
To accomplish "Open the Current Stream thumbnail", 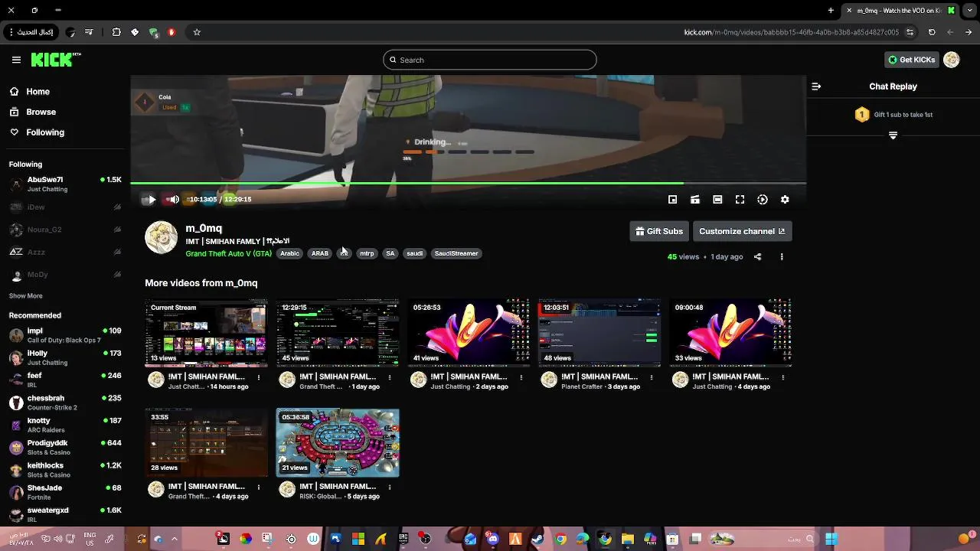I will pyautogui.click(x=207, y=333).
